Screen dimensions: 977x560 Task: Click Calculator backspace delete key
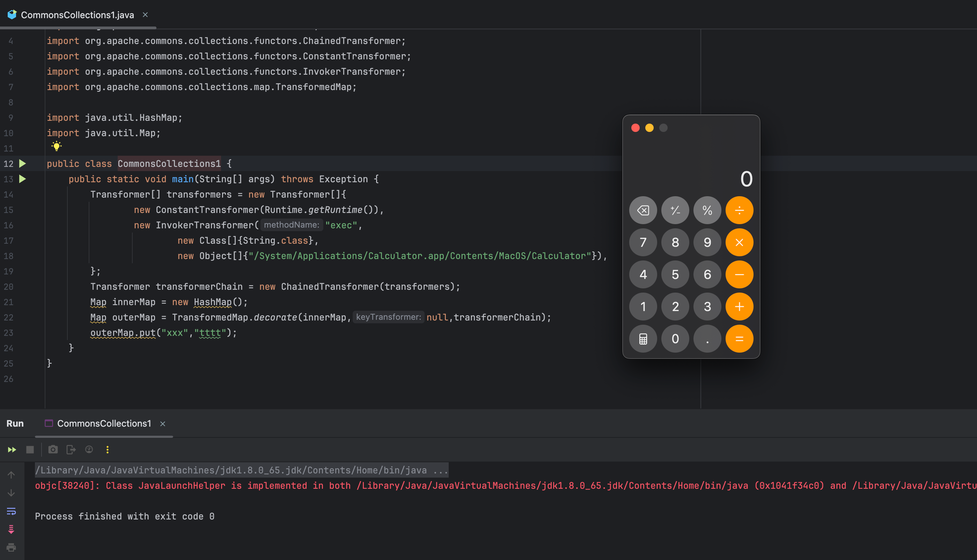coord(643,211)
